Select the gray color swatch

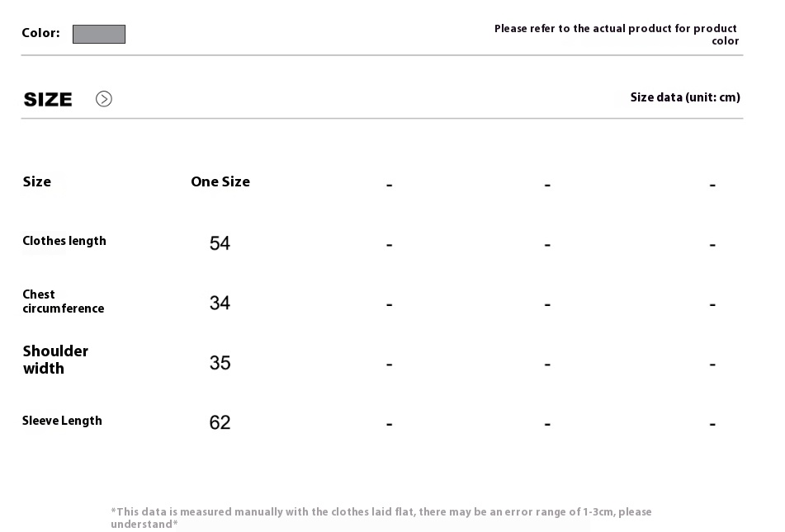point(99,34)
